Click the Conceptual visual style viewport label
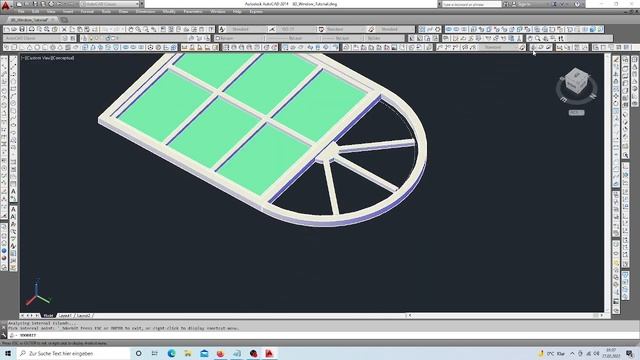This screenshot has width=640, height=360. coord(63,58)
